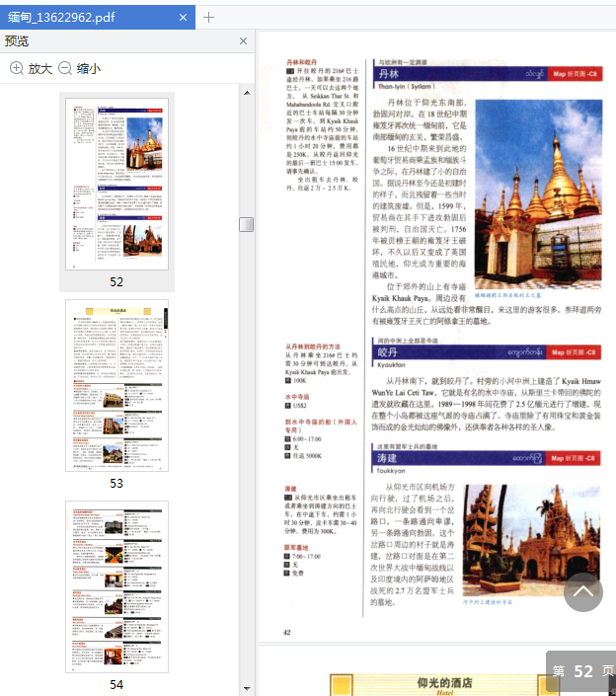Image resolution: width=616 pixels, height=696 pixels.
Task: Open page 52 thumbnail
Action: click(116, 185)
